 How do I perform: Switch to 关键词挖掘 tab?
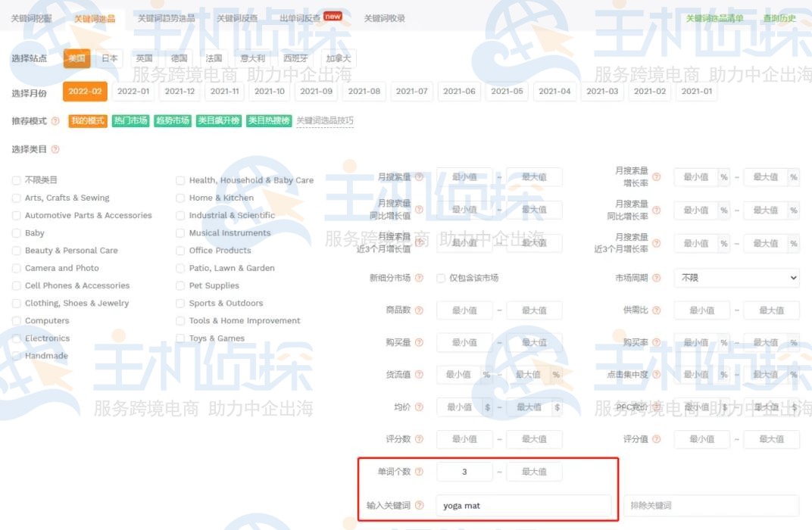point(32,19)
